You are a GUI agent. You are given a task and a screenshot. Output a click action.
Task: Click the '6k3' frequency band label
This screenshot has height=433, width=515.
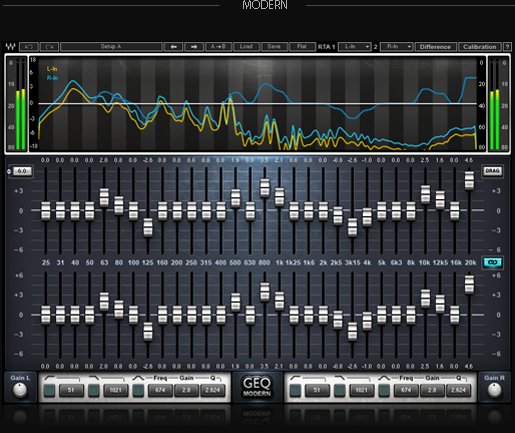(396, 263)
